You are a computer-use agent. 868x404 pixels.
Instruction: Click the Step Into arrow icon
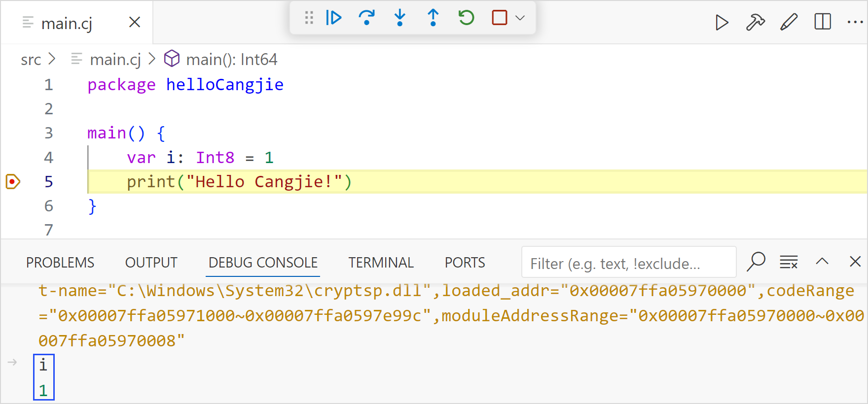tap(400, 18)
